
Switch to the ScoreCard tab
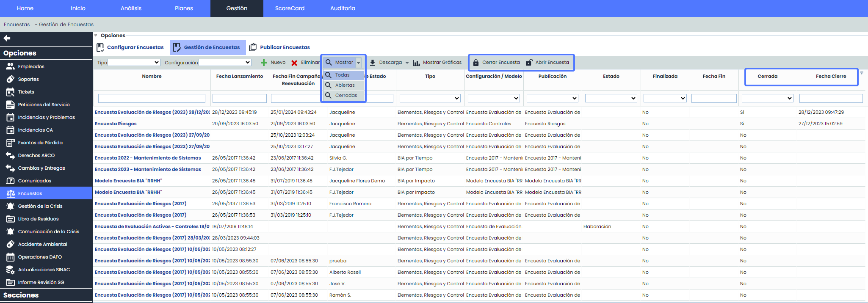[x=290, y=8]
